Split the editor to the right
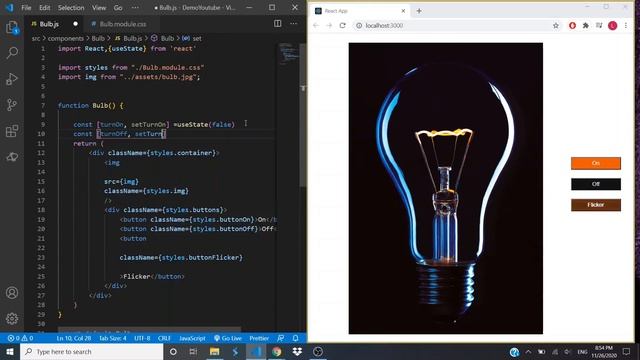Viewport: 640px width, 360px height. pyautogui.click(x=278, y=24)
